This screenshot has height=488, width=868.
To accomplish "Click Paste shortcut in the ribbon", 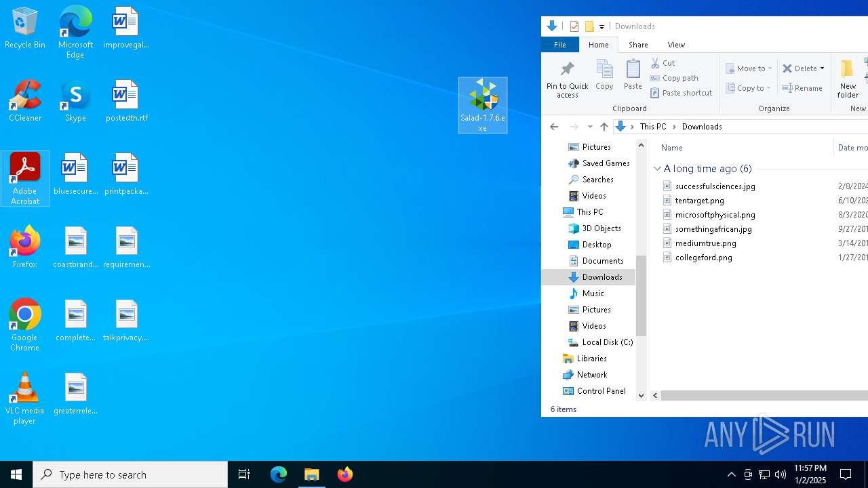I will [681, 93].
